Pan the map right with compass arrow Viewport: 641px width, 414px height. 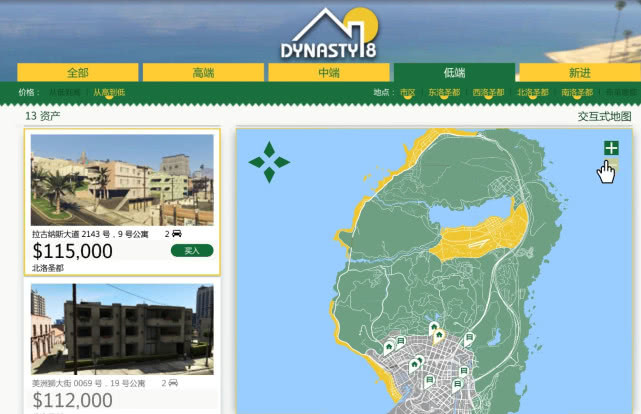(282, 162)
